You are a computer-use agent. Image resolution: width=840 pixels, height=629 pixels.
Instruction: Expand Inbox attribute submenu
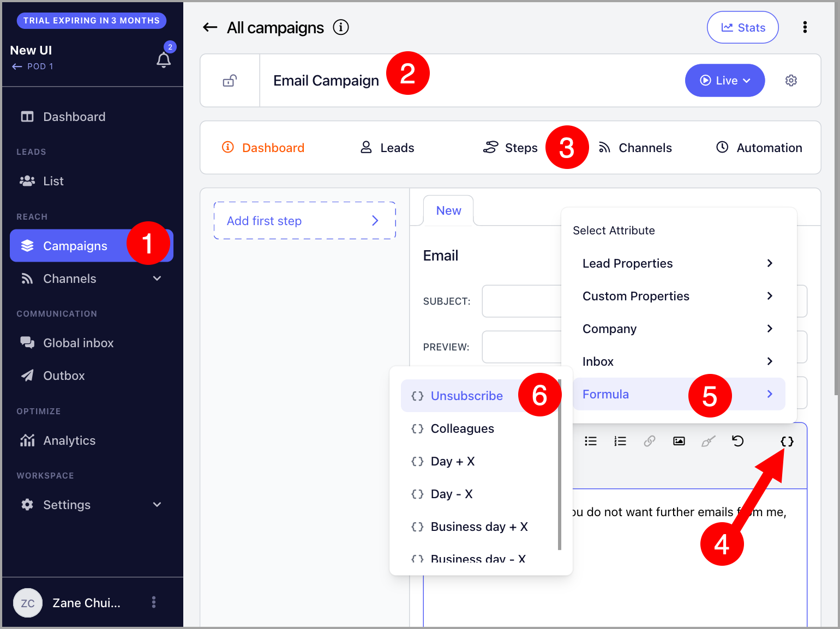click(679, 361)
